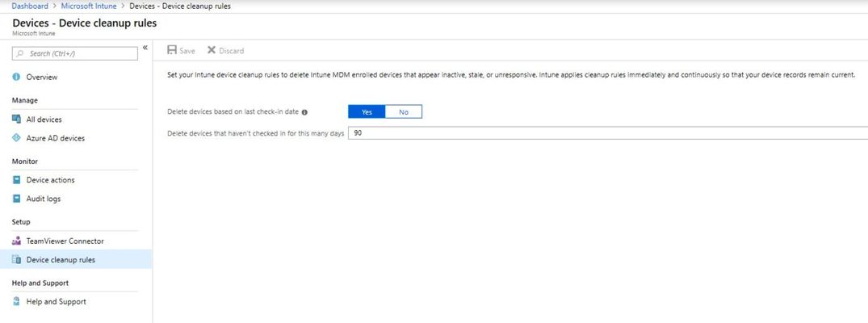
Task: Go to Dashboard breadcrumb link
Action: click(30, 6)
